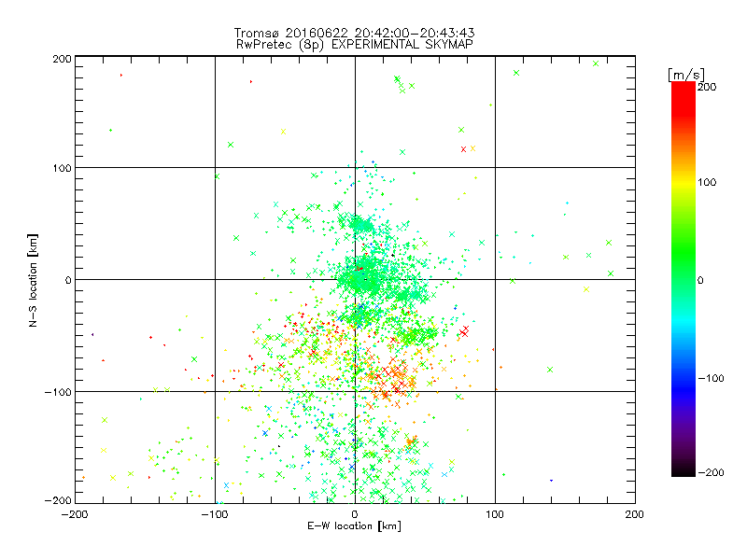This screenshot has height=560, width=747.
Task: Click the y-axis tick label '100'
Action: [x=62, y=168]
